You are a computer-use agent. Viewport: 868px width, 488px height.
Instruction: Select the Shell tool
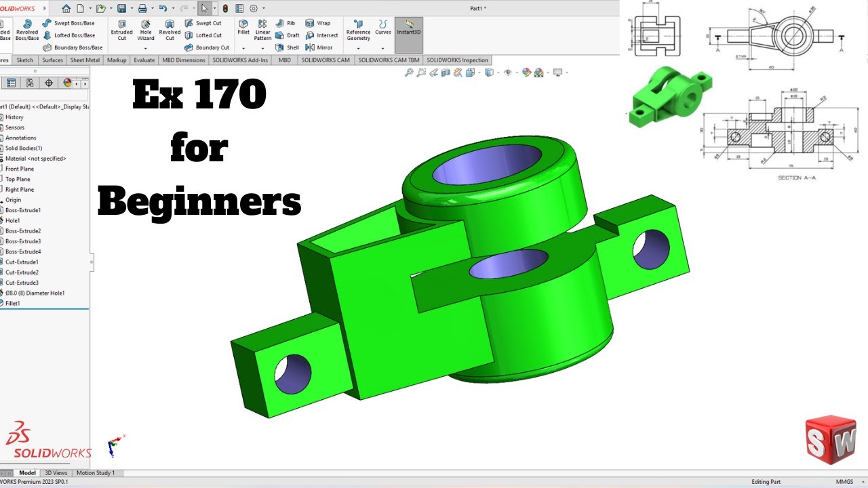point(287,47)
